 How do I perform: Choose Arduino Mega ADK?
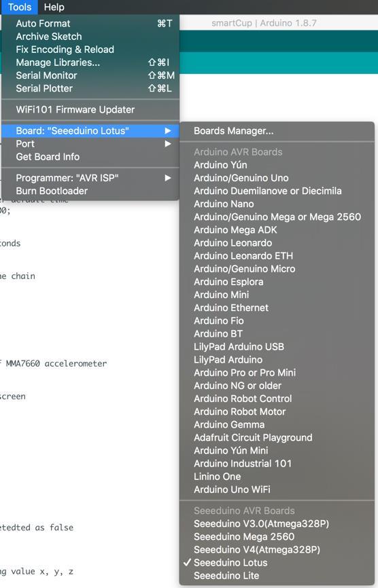277,230
